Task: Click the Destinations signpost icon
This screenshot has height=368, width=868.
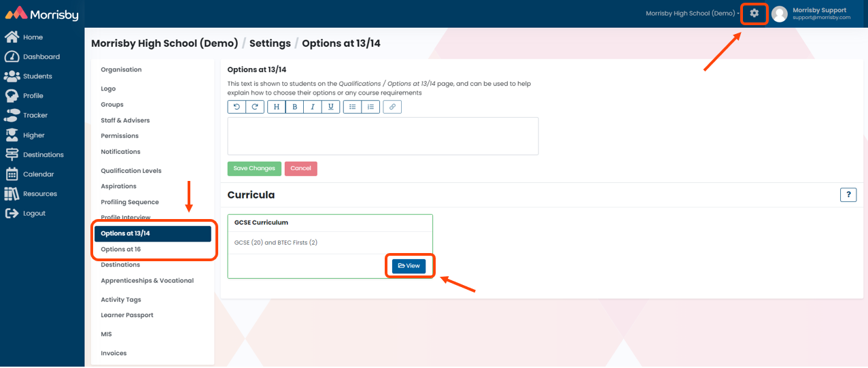Action: (x=11, y=154)
